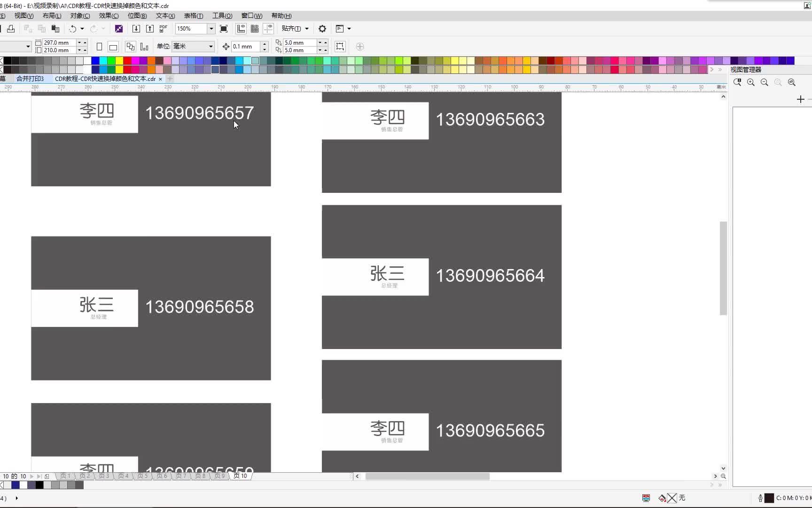Add current view with the plus button
The image size is (812, 508).
pyautogui.click(x=801, y=99)
